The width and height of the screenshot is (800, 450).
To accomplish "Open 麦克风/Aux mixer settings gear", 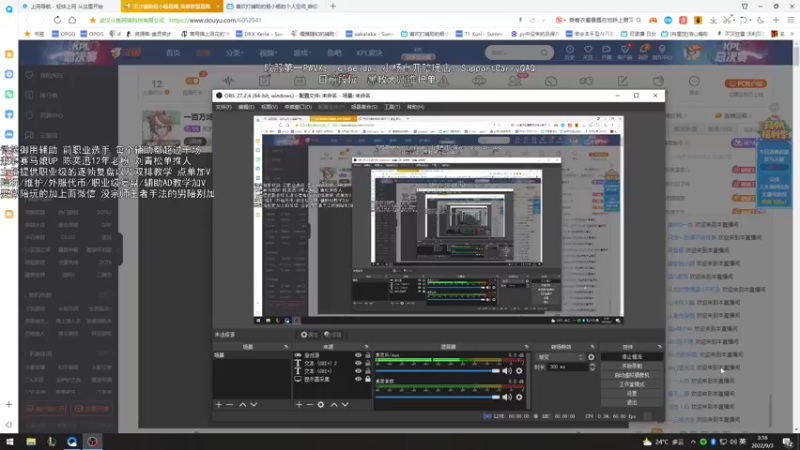I will (x=519, y=371).
